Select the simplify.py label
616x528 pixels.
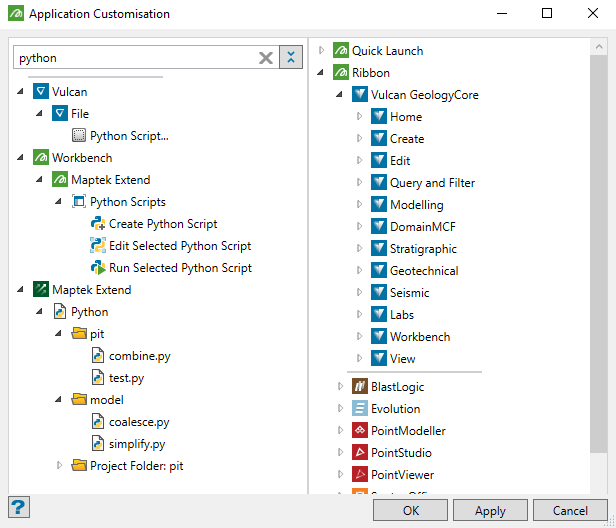point(137,444)
